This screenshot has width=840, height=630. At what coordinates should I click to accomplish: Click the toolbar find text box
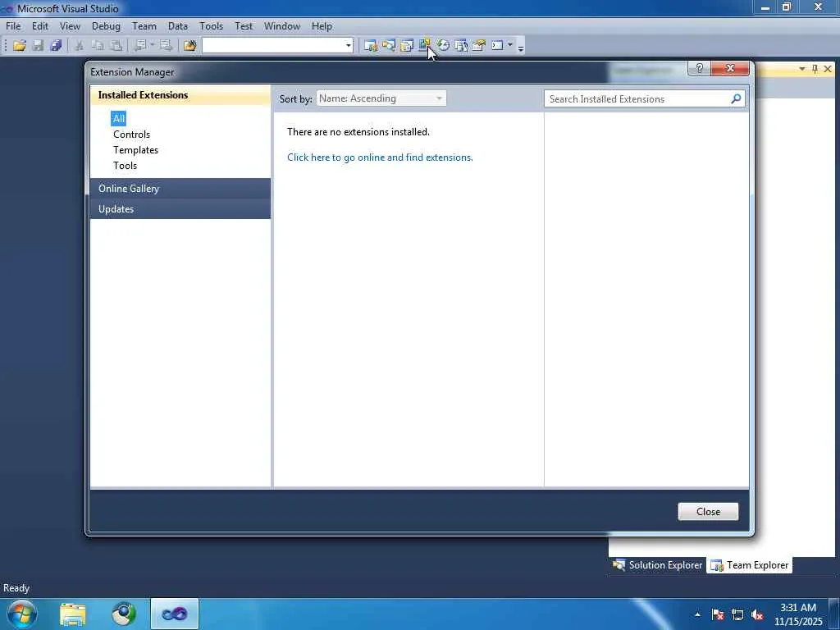[x=272, y=46]
